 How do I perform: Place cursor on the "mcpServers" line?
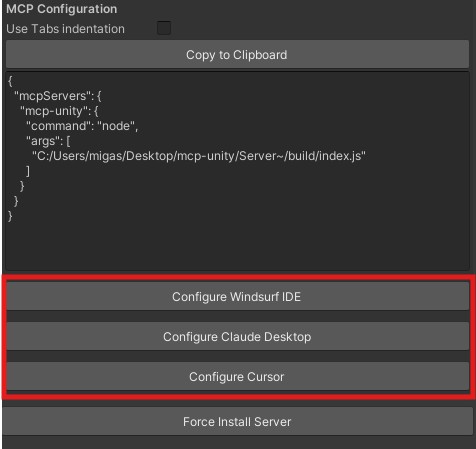[x=57, y=96]
